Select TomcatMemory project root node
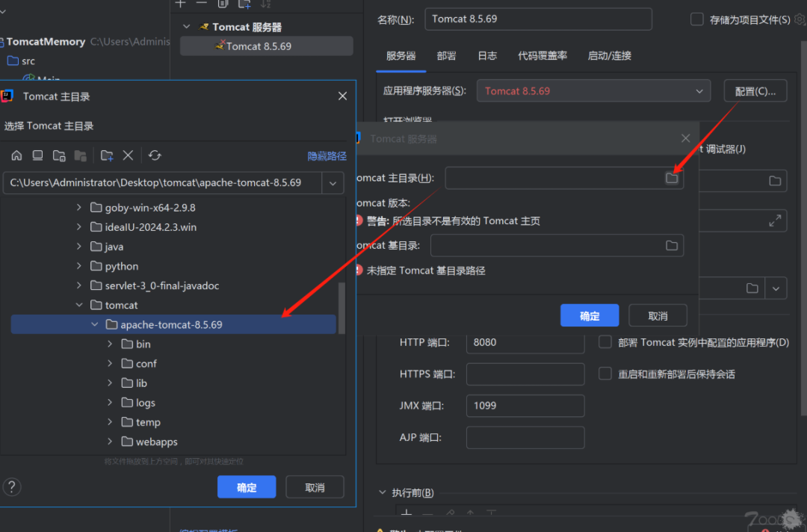Screen dimensions: 807x532 click(46, 42)
